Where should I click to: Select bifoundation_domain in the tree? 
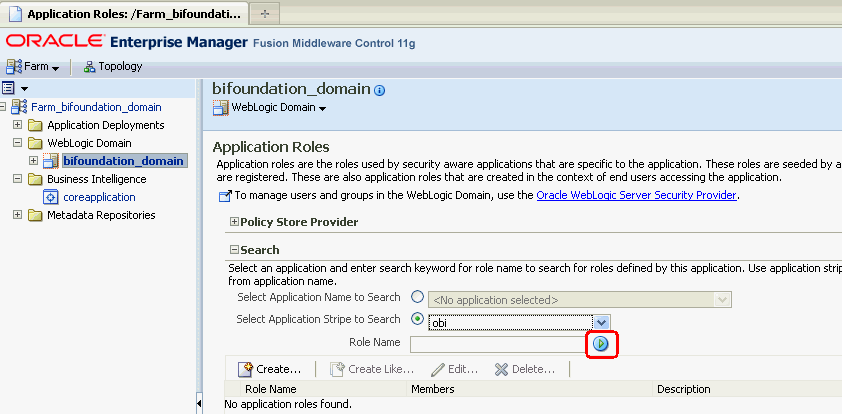pyautogui.click(x=123, y=161)
